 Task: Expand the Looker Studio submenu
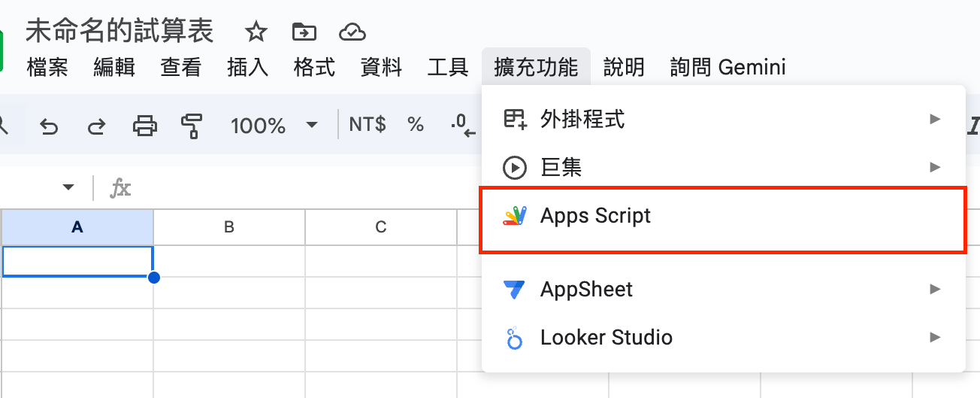(723, 337)
